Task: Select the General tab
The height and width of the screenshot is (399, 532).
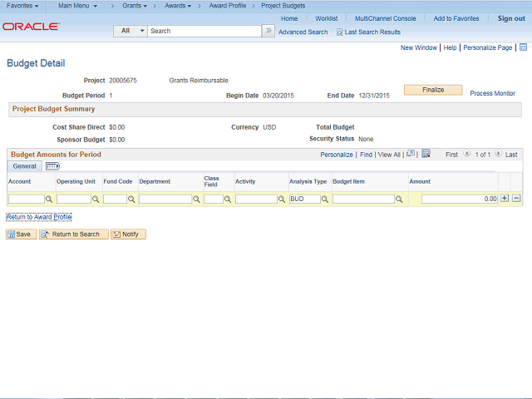Action: 24,166
